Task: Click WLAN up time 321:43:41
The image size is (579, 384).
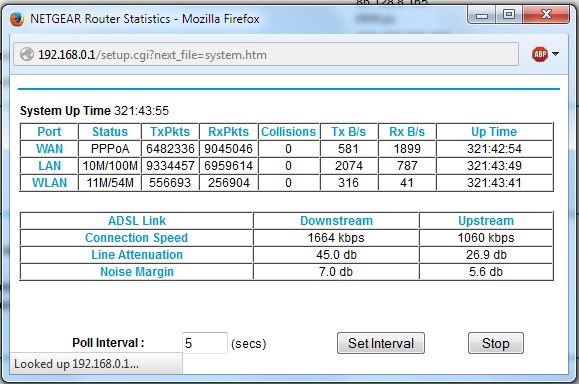Action: 494,183
